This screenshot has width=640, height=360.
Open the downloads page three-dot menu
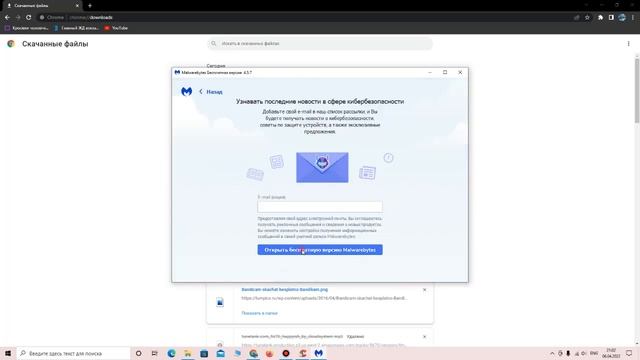click(x=629, y=44)
